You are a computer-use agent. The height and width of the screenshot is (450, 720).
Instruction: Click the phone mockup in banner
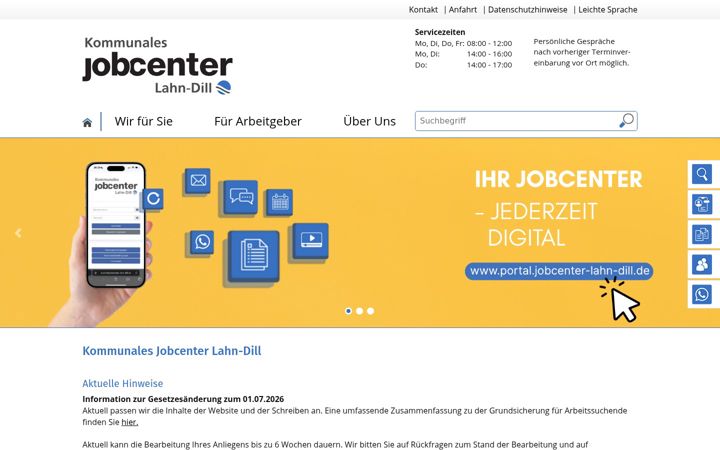pyautogui.click(x=116, y=225)
